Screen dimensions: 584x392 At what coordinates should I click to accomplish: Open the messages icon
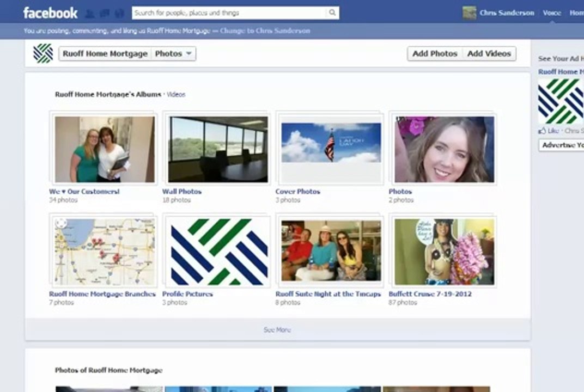coord(105,14)
